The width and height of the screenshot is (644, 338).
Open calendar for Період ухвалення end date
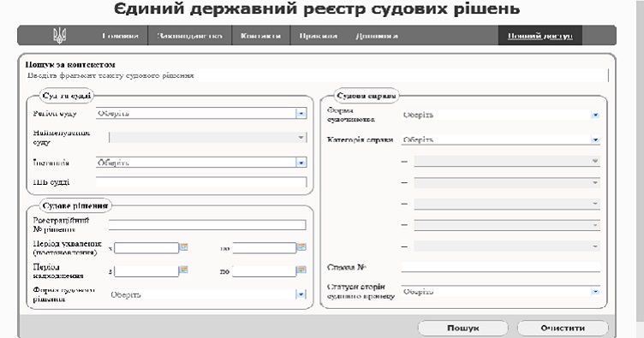click(x=301, y=247)
